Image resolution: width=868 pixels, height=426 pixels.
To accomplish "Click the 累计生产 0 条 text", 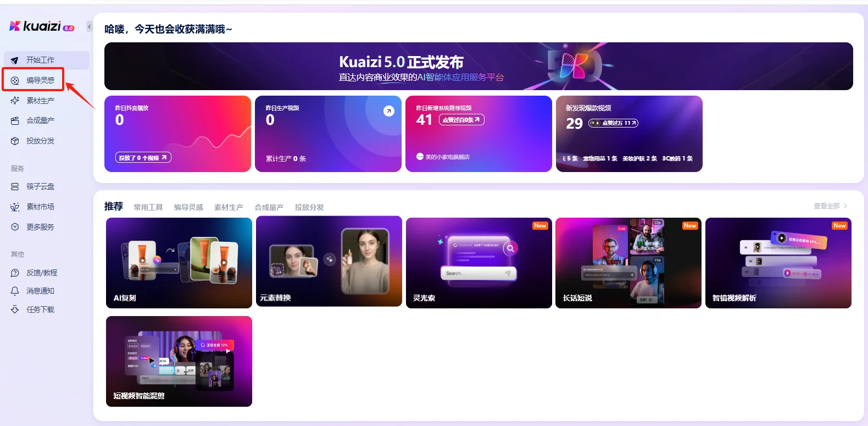I will [286, 159].
